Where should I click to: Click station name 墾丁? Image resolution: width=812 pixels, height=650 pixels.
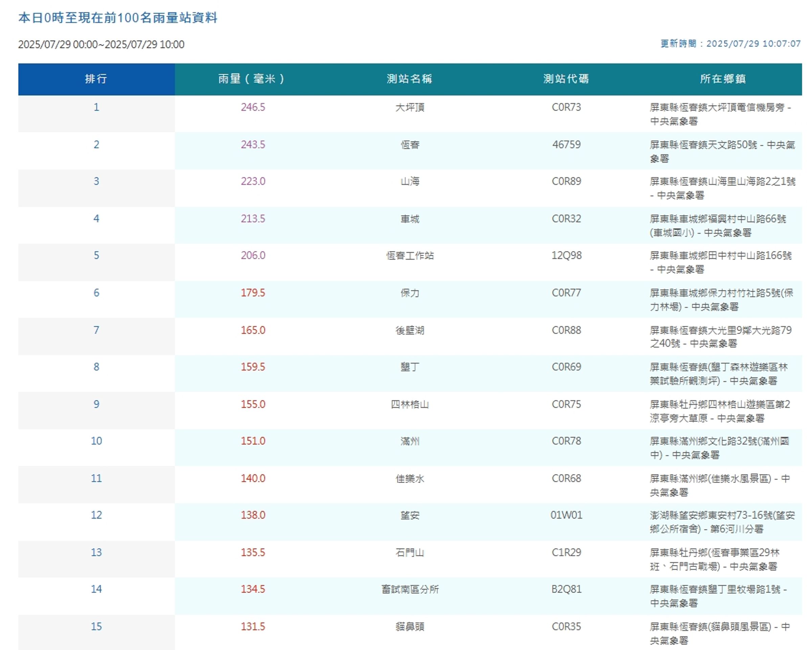point(410,366)
